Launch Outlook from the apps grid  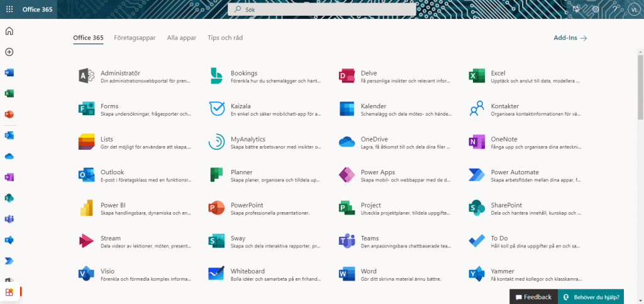86,175
